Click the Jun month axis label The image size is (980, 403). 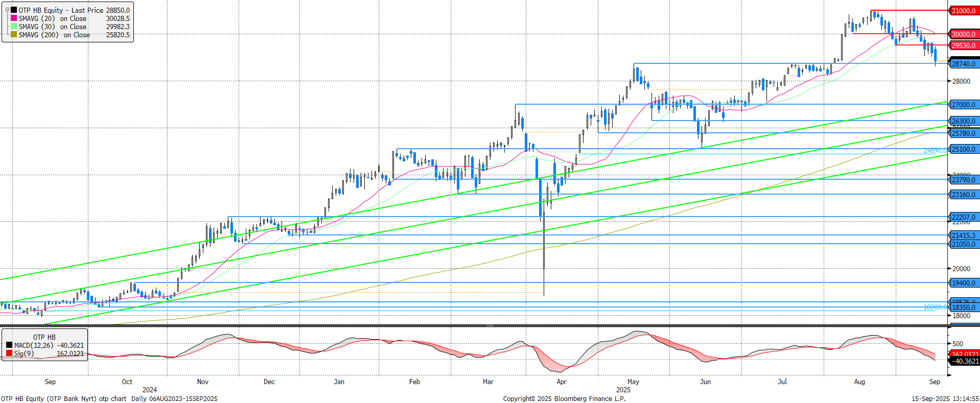coord(706,382)
